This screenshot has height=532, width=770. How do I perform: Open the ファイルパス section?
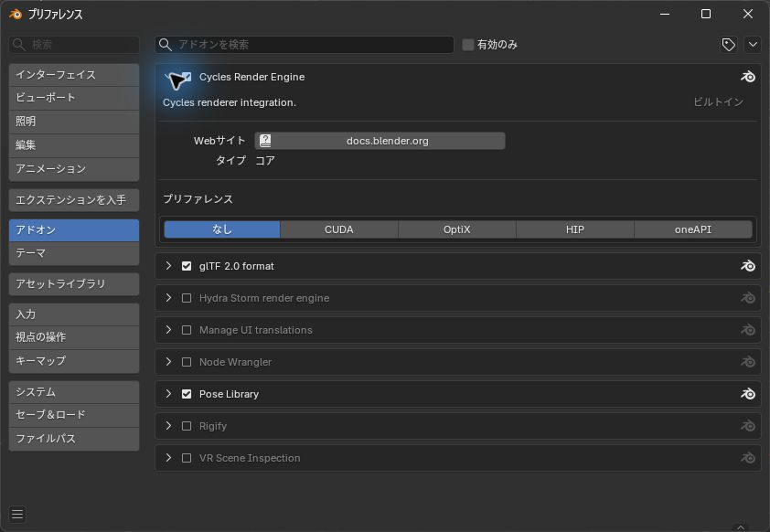pos(74,438)
